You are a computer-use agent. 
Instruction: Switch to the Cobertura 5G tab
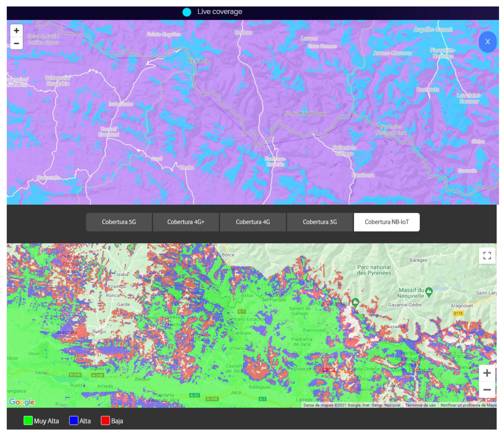(119, 222)
